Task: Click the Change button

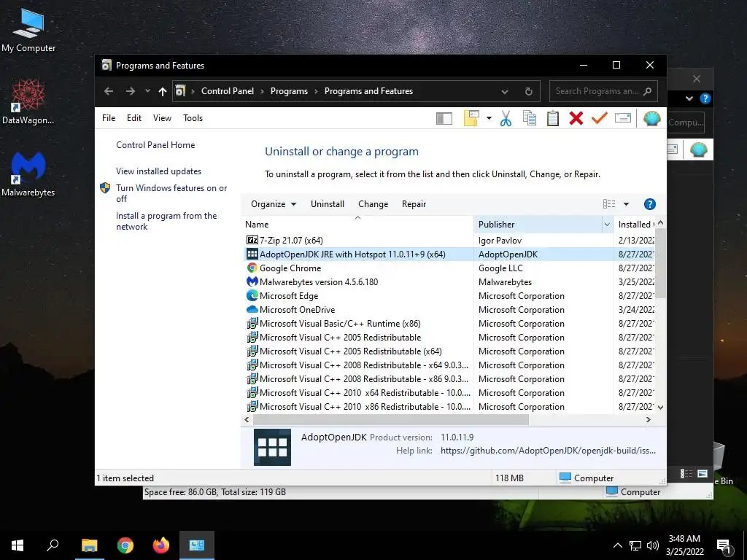Action: [x=373, y=204]
